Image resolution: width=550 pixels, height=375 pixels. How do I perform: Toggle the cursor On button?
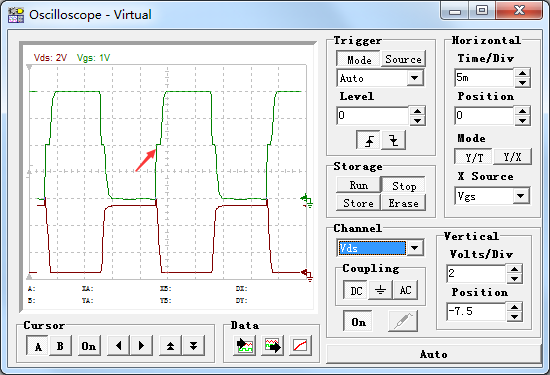tap(88, 346)
